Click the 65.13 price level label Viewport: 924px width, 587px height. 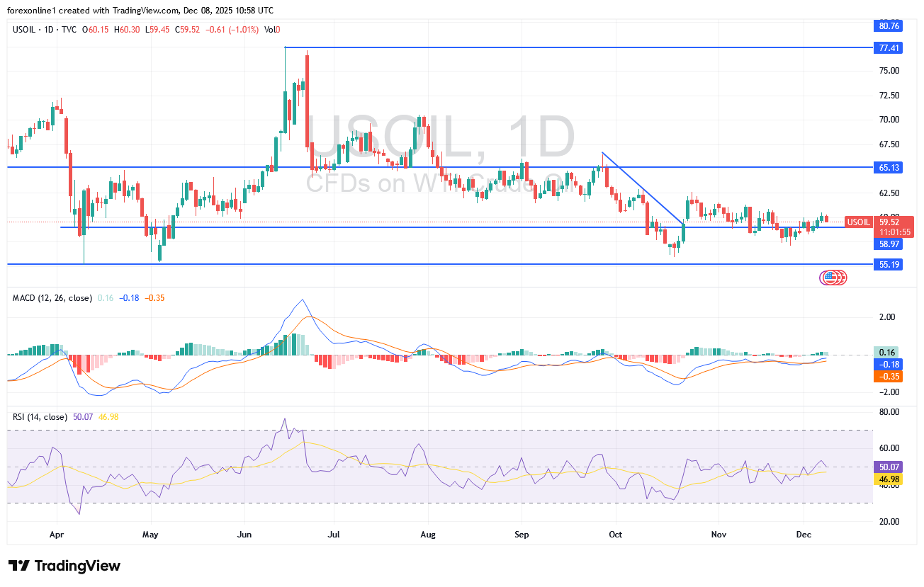coord(889,168)
